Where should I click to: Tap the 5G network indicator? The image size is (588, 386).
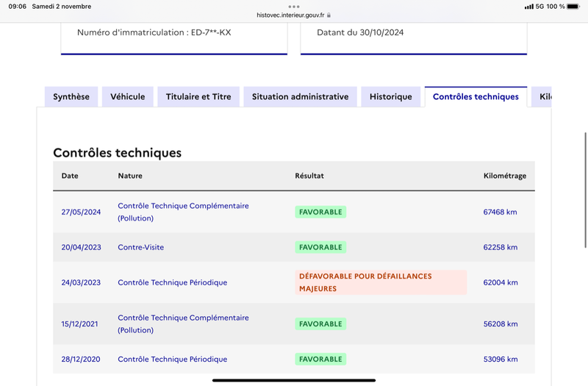[x=539, y=7]
